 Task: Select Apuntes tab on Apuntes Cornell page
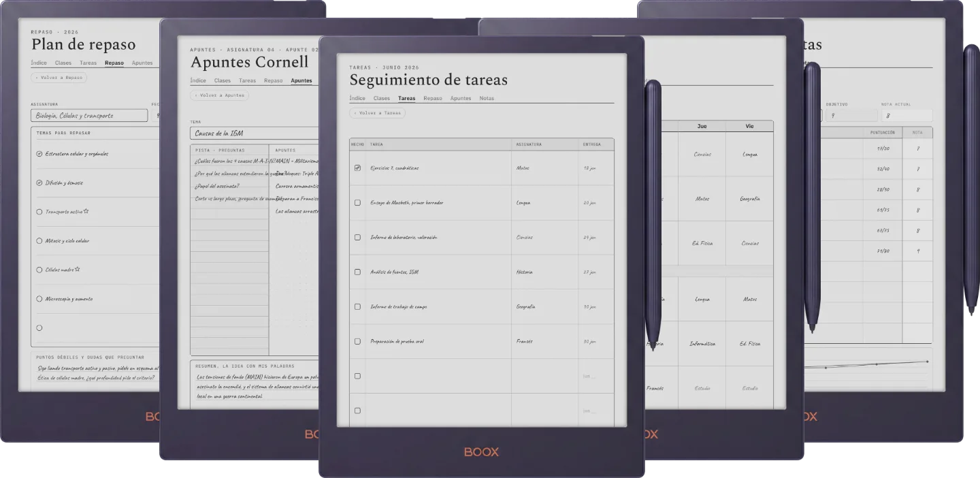pyautogui.click(x=301, y=80)
